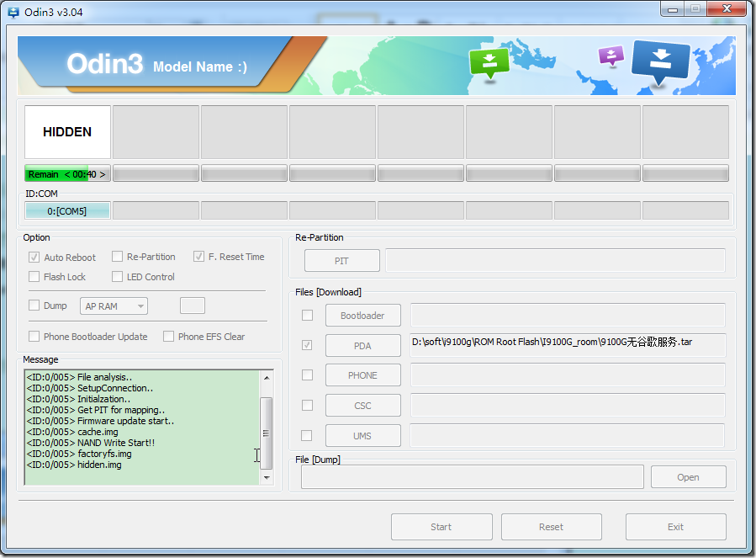Click the 'File analysis..' log line

click(80, 377)
